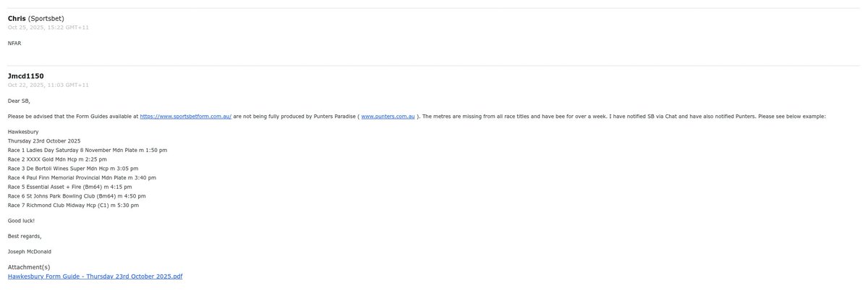This screenshot has height=291, width=868.
Task: Click the Race 1 Ladies Day line
Action: tap(88, 150)
